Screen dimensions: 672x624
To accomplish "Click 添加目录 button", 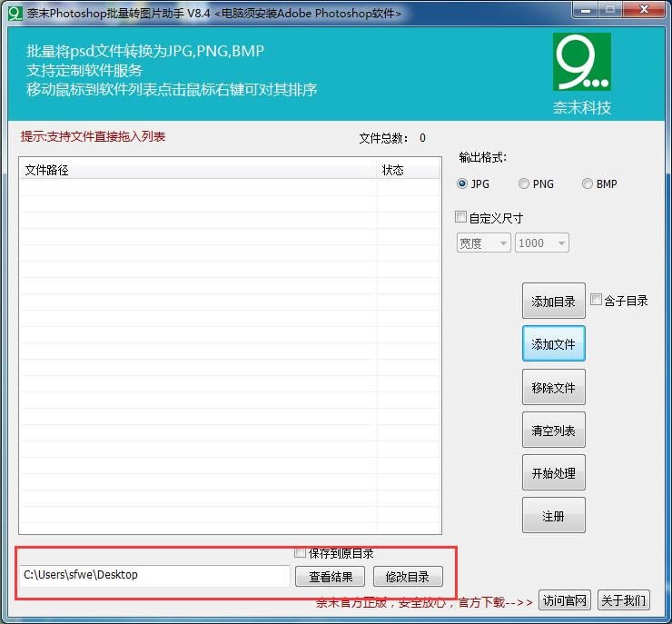I will (553, 301).
